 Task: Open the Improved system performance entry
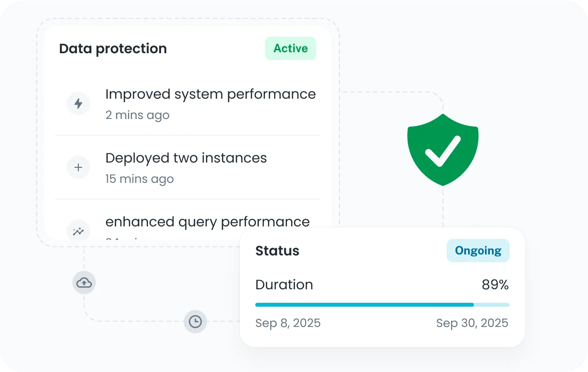210,94
